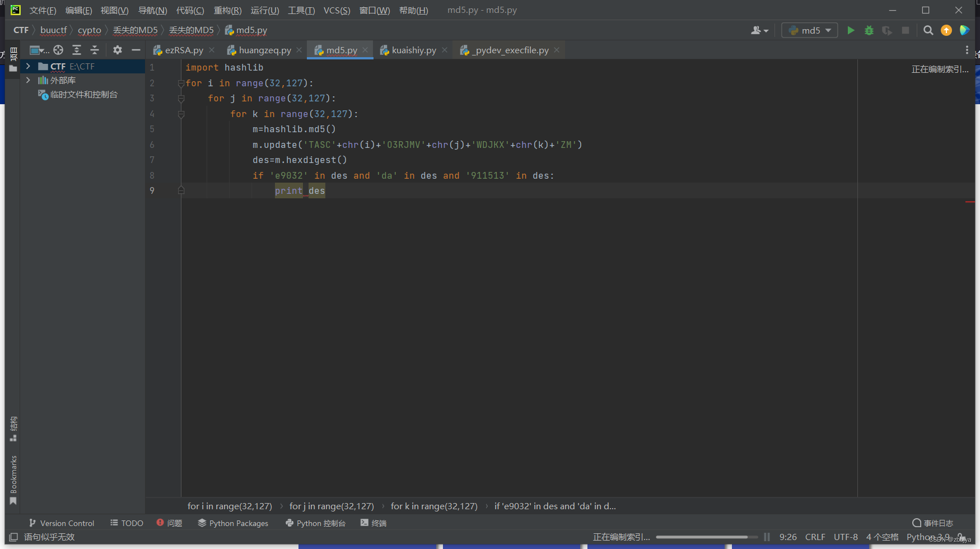The height and width of the screenshot is (549, 980).
Task: Open the project view selector dropdown
Action: point(39,50)
